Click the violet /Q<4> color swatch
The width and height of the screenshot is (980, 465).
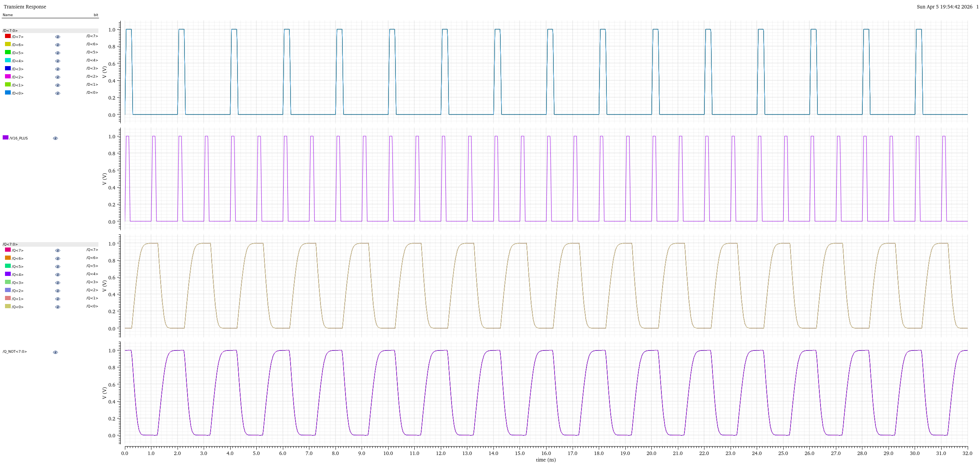coord(8,274)
